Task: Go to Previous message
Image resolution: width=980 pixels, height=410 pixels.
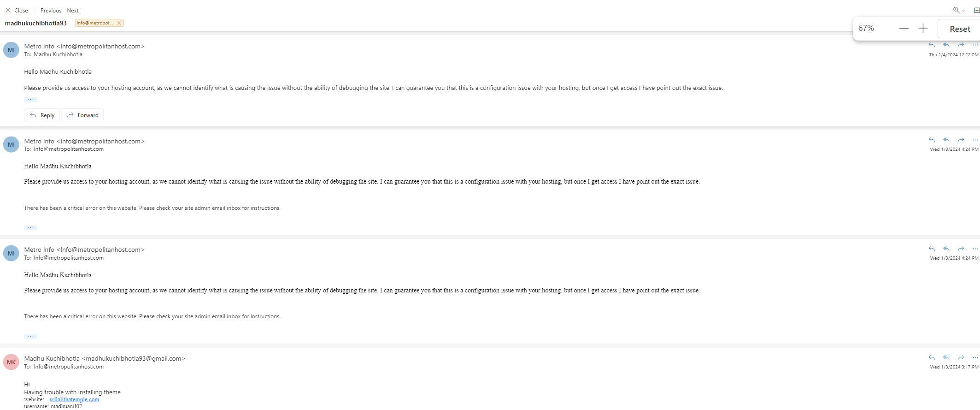Action: tap(51, 10)
